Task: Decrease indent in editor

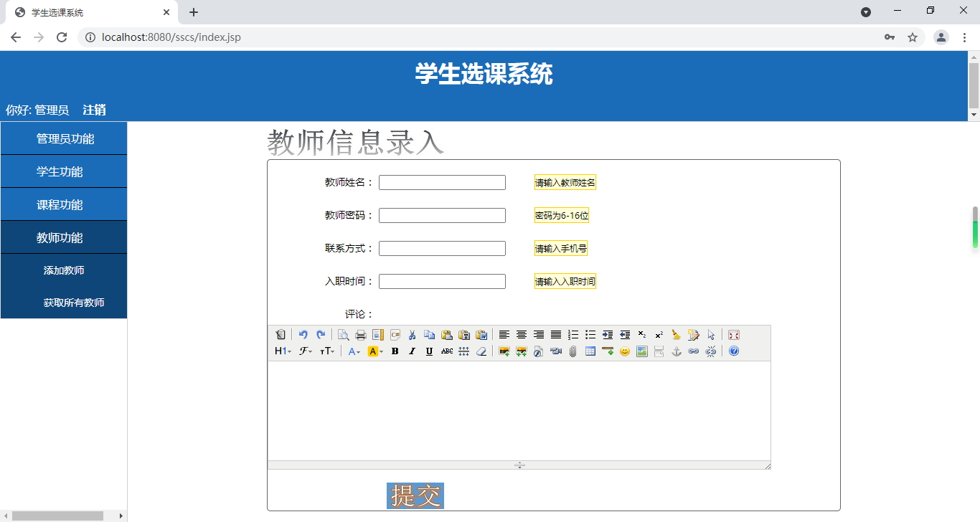Action: pos(625,335)
